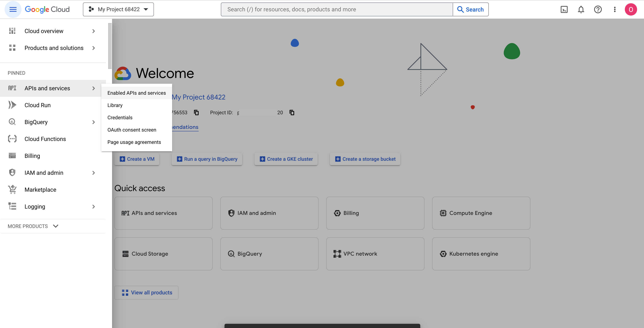Click the BigQuery sidebar icon

click(12, 122)
